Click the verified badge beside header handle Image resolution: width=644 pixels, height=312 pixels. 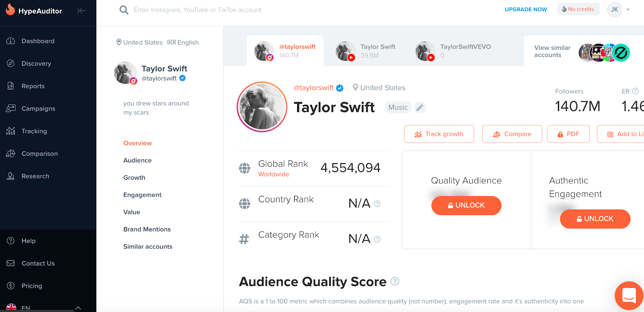click(x=340, y=88)
